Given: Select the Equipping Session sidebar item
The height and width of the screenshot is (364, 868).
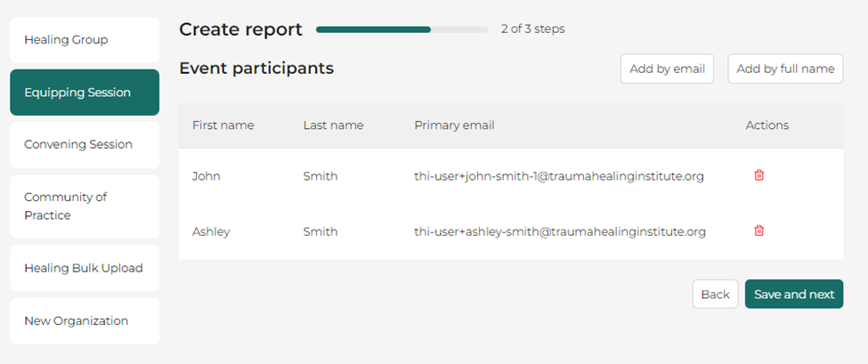Looking at the screenshot, I should tap(85, 93).
